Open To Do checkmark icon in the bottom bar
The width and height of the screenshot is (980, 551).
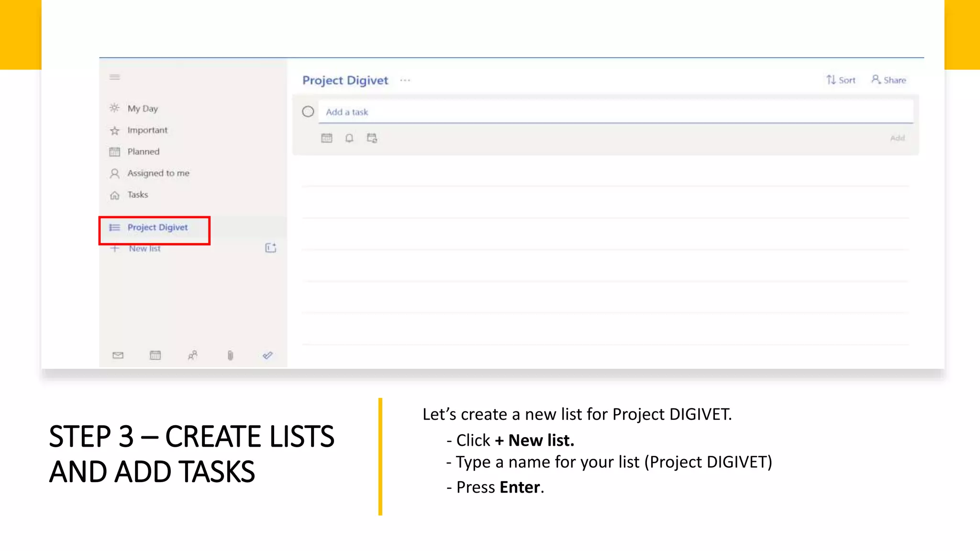[267, 355]
